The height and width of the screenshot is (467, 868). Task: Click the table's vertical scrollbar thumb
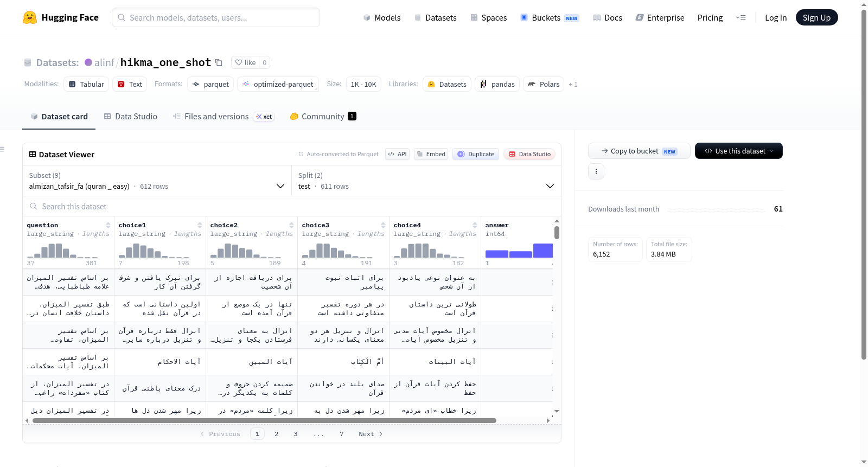coord(557,233)
